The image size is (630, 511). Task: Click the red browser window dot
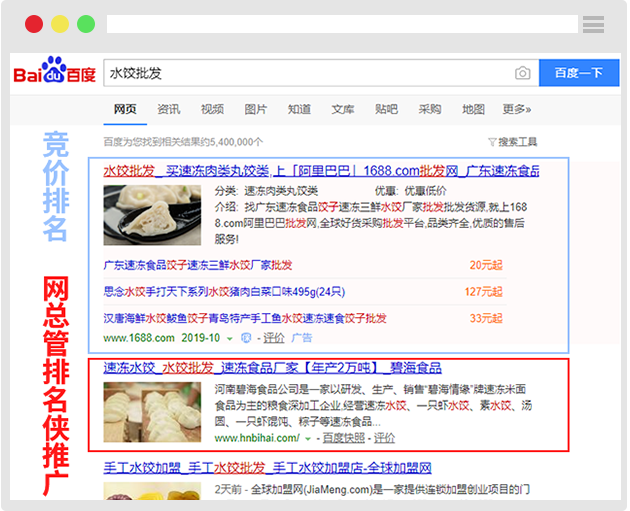34,23
